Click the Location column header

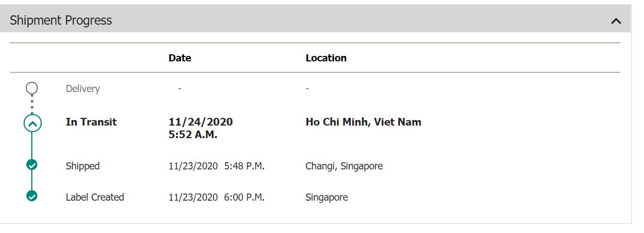(326, 58)
